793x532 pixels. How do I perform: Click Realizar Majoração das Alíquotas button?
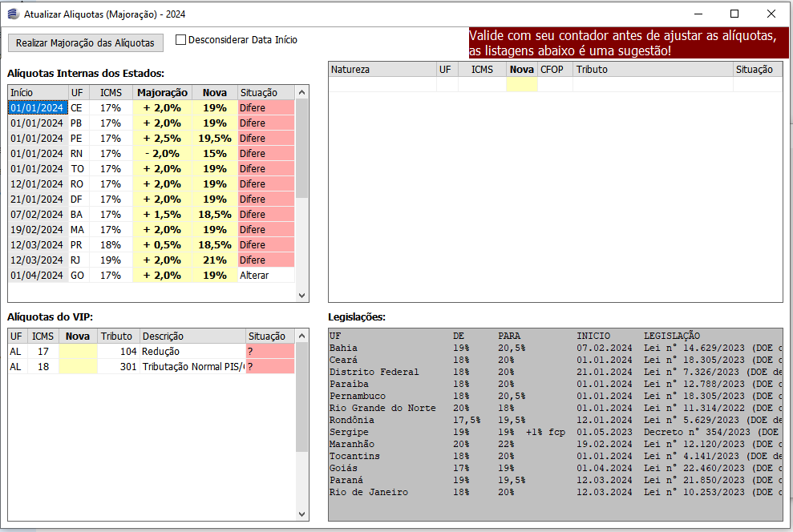click(x=86, y=42)
